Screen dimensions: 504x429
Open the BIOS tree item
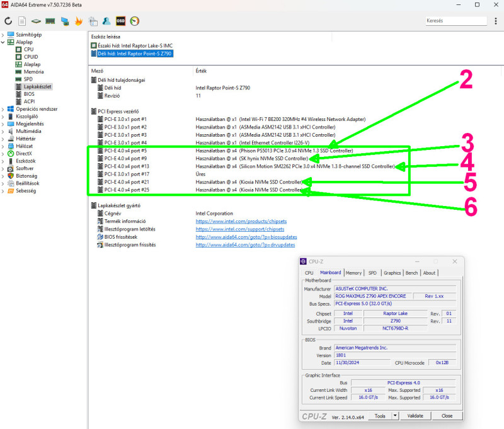click(29, 94)
